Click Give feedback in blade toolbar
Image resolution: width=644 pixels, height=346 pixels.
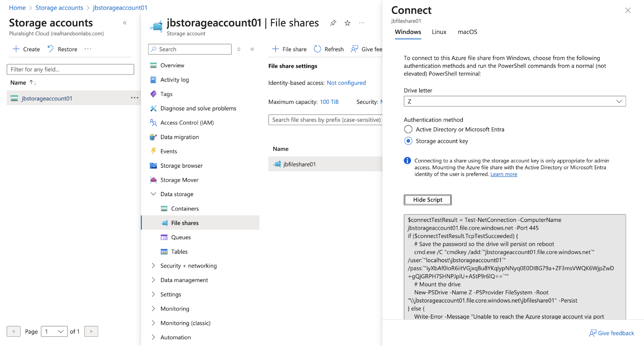tap(367, 49)
